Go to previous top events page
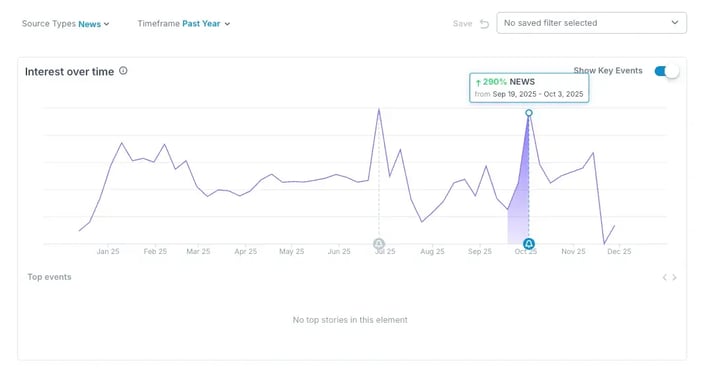703x375 pixels. point(664,277)
